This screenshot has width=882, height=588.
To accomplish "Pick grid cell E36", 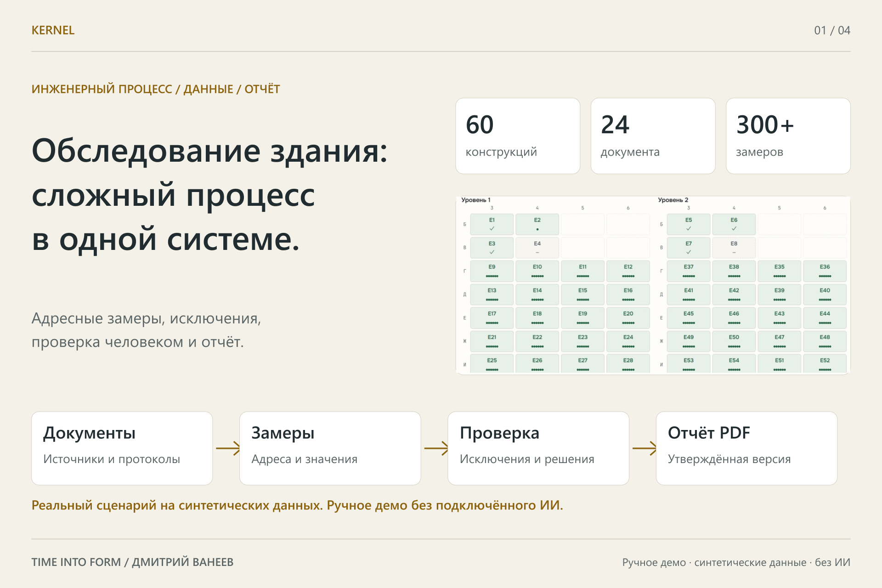I will 825,271.
